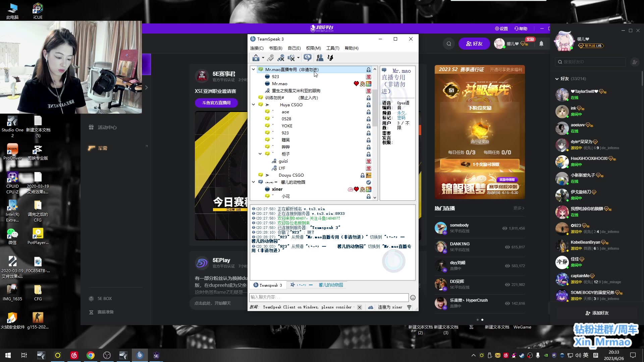Open the 权限(M) menu
Viewport: 644px width, 362px height.
[313, 48]
